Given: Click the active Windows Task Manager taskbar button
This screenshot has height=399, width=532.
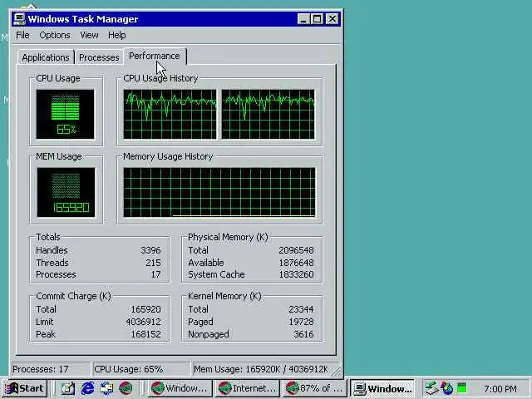Looking at the screenshot, I should click(382, 388).
